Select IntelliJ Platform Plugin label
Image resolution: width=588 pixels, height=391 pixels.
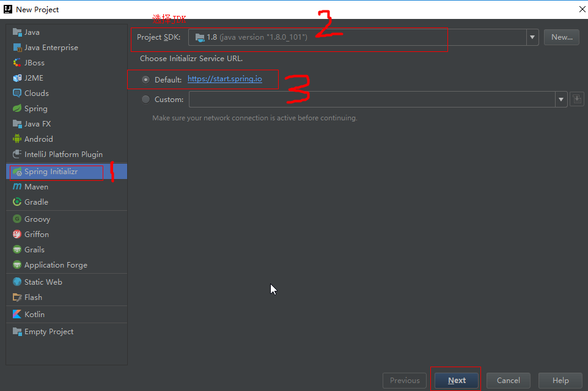pyautogui.click(x=64, y=155)
